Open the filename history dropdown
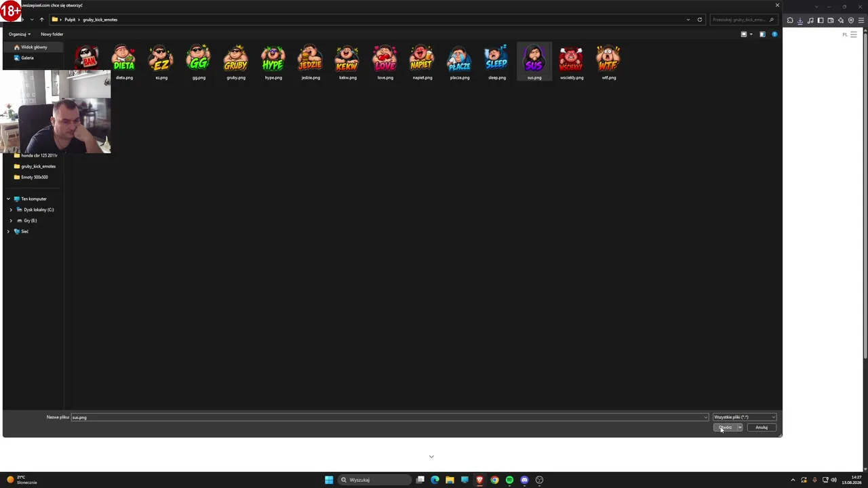This screenshot has width=868, height=488. (x=706, y=418)
